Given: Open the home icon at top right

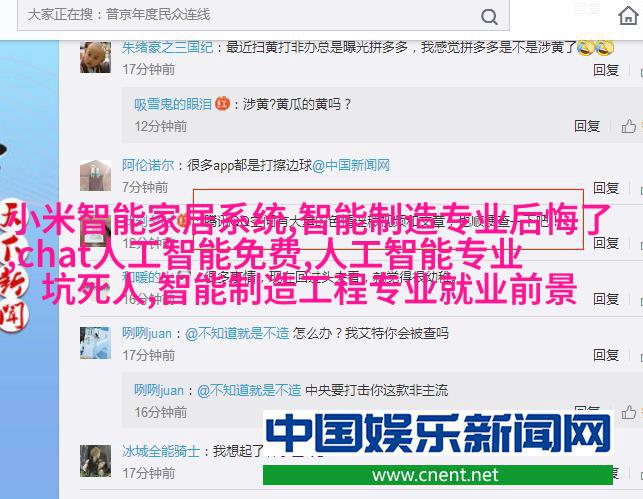Looking at the screenshot, I should (628, 16).
